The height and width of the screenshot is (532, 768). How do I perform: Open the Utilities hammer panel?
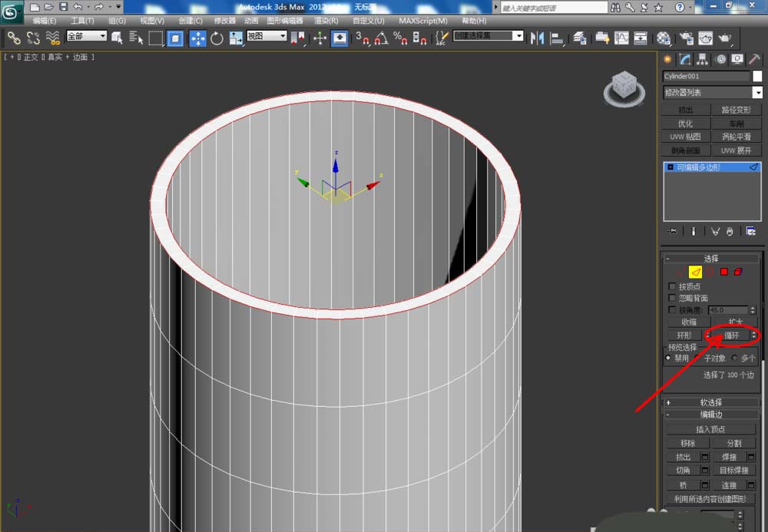(754, 59)
